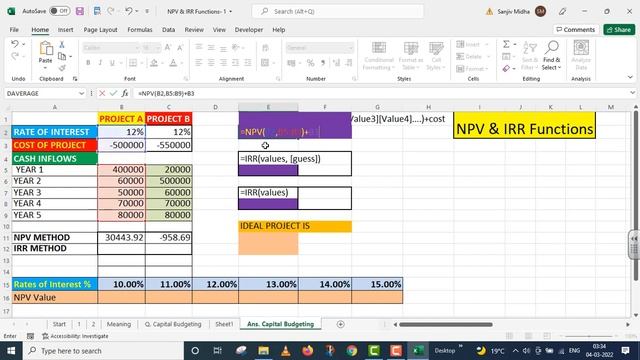Click the Accessibility: Investigate status
Screen dimensions: 640x360
76,336
